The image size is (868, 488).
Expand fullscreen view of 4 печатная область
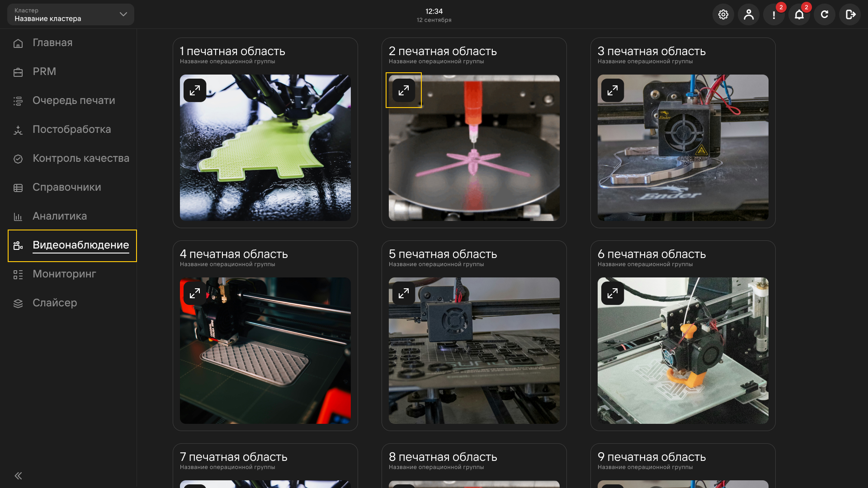pos(195,293)
